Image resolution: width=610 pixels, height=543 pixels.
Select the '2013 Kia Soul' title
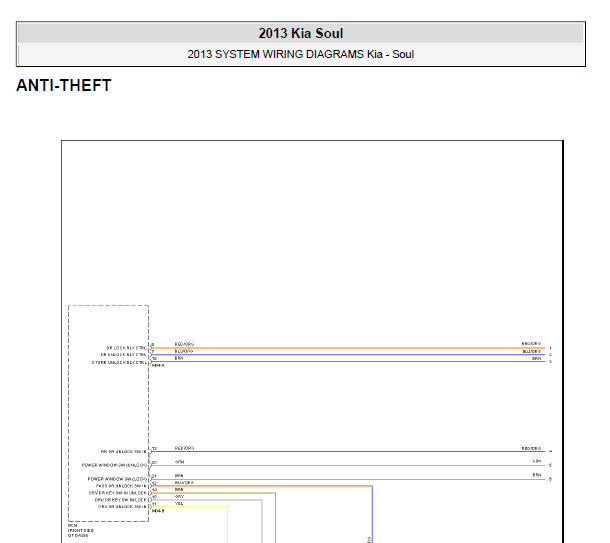tap(301, 33)
